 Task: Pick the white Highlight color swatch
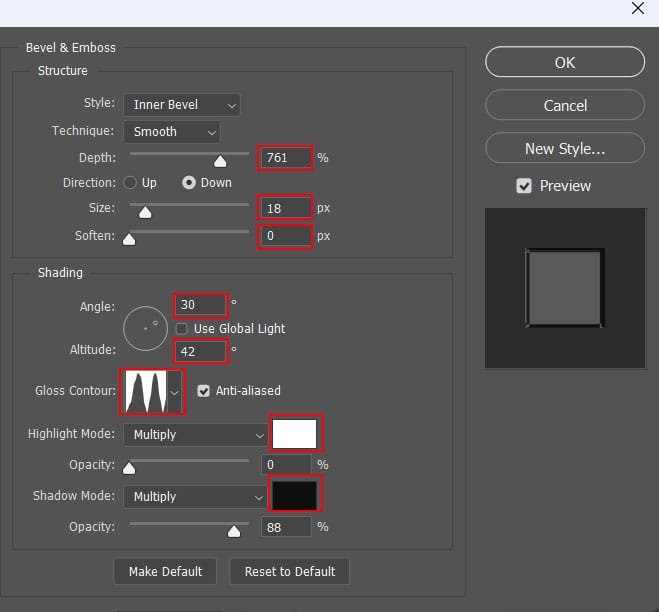pyautogui.click(x=295, y=434)
